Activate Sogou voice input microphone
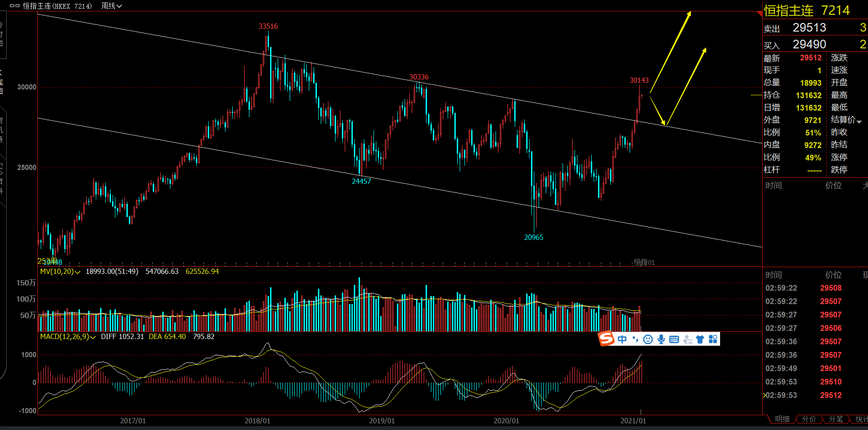The height and width of the screenshot is (430, 868). [661, 339]
